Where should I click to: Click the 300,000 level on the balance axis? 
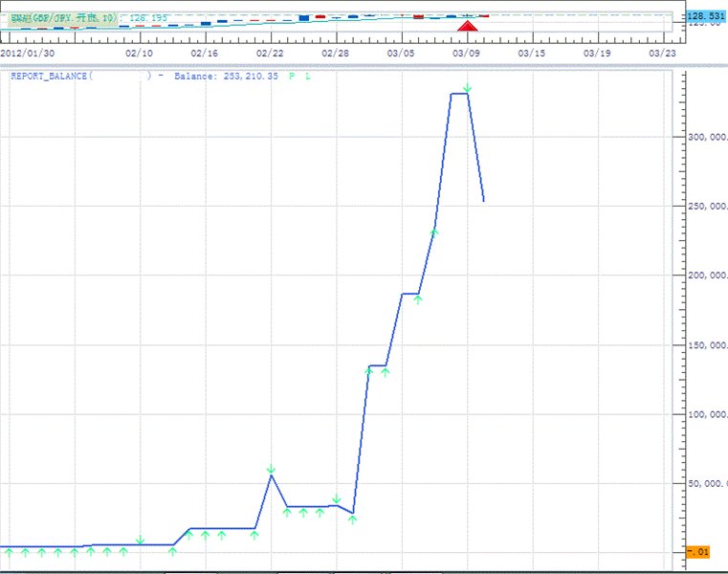pos(703,137)
